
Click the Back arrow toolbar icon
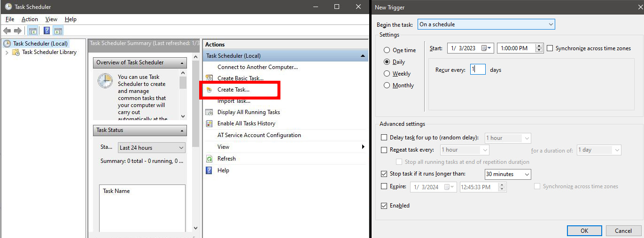point(7,31)
